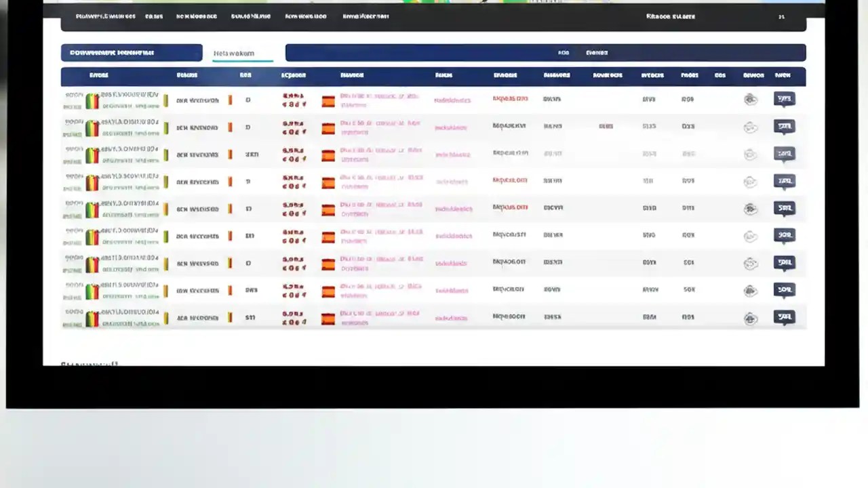Select the Spain flag icon in the second row

coord(328,127)
